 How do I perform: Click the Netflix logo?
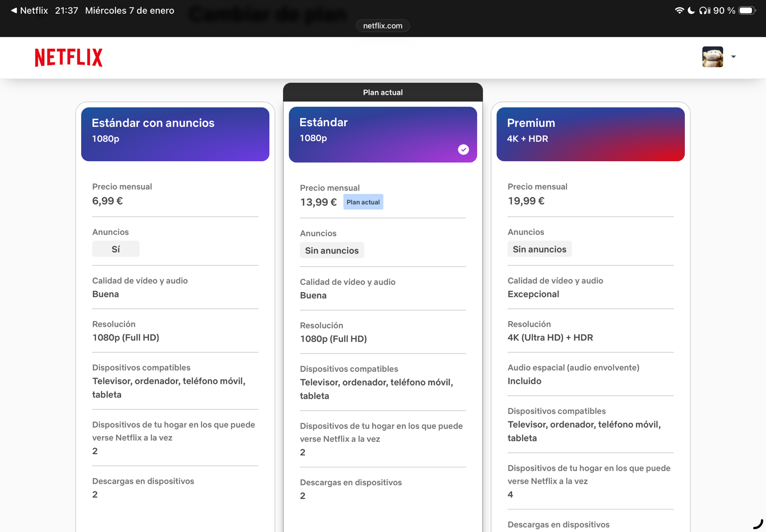click(69, 57)
